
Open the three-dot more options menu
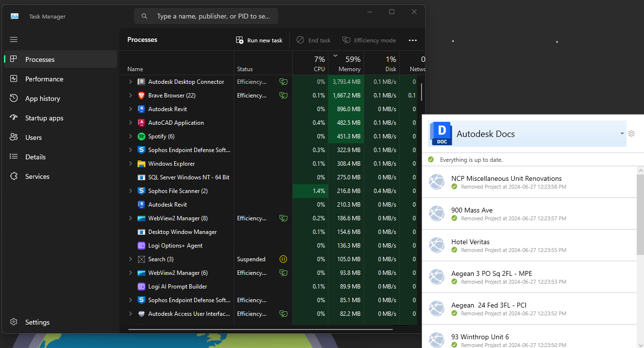(x=413, y=40)
